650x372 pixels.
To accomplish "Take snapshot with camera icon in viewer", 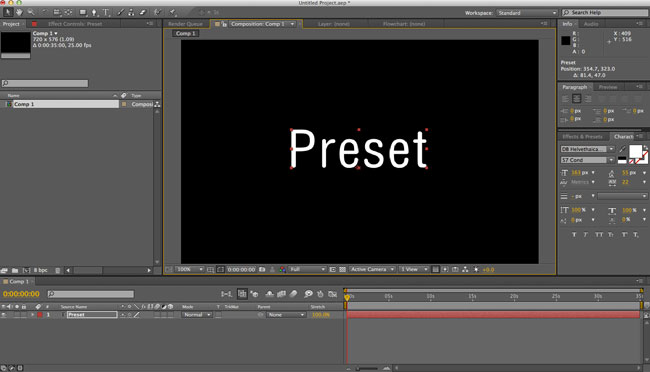I will (x=262, y=270).
